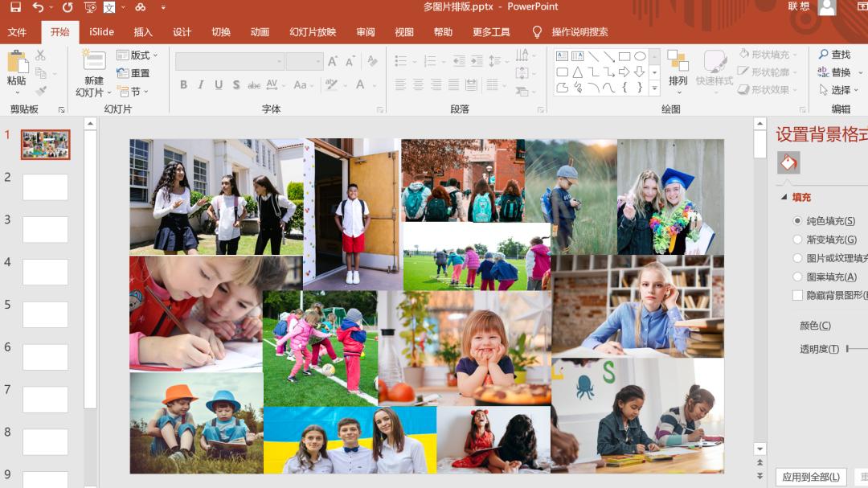Screen dimensions: 868x488
Task: Click the 应用到全部 apply to all button
Action: pos(812,476)
